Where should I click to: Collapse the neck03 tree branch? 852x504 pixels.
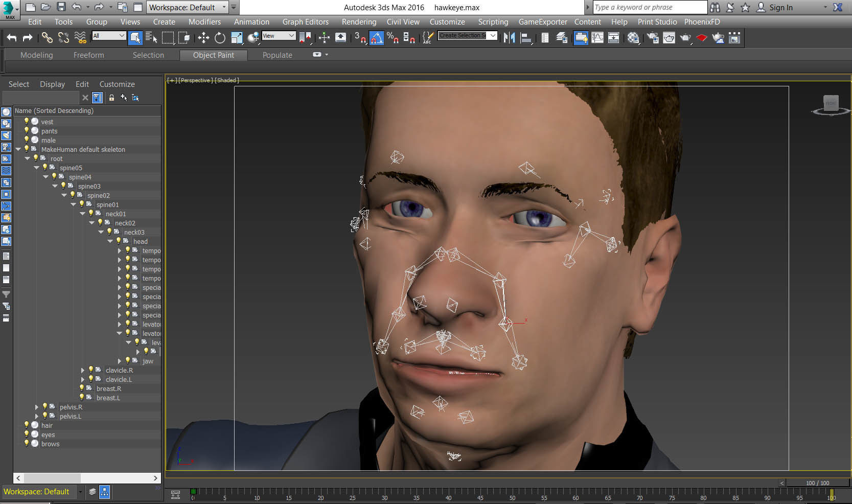[101, 232]
